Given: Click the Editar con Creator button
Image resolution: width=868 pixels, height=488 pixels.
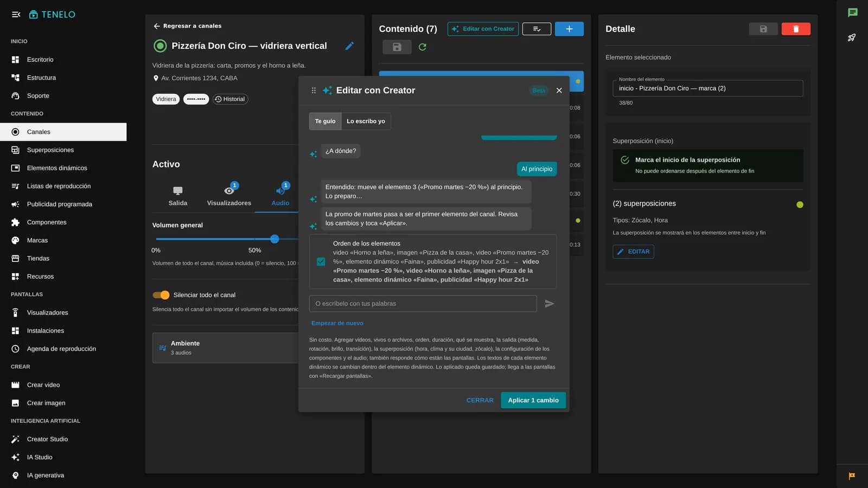Looking at the screenshot, I should (483, 29).
